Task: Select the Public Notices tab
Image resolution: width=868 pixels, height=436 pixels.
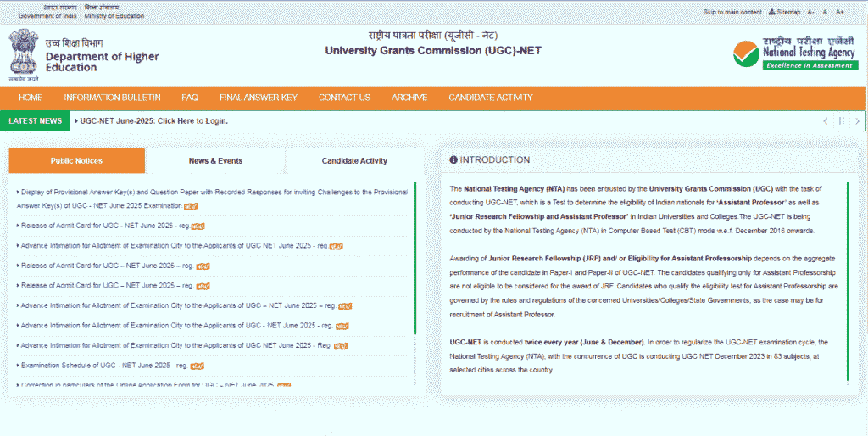Action: (x=76, y=160)
